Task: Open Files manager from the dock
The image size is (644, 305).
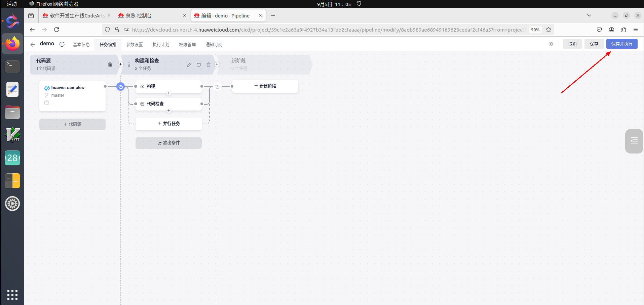Action: coord(12,112)
